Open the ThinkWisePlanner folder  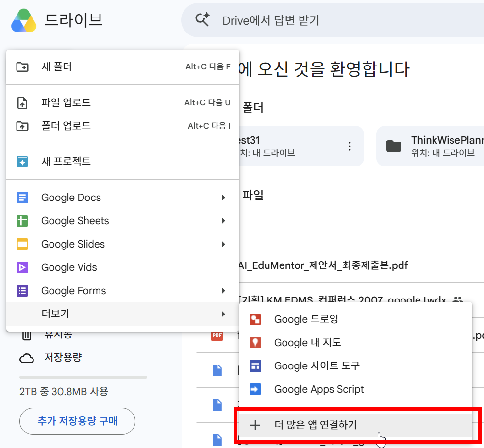(x=430, y=146)
